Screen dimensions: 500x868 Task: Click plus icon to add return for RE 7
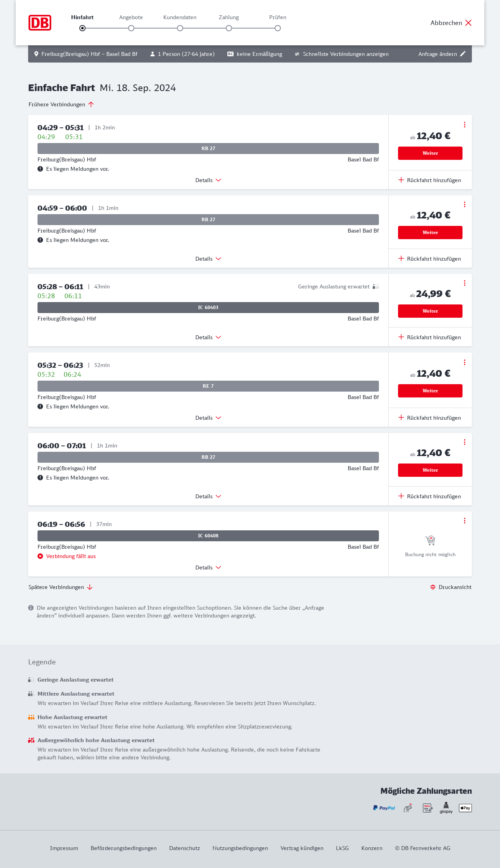tap(401, 417)
